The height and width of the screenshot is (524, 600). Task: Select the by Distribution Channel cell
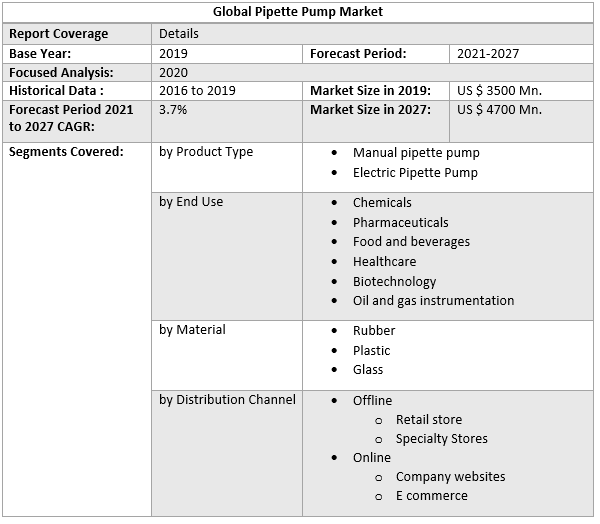point(227,400)
